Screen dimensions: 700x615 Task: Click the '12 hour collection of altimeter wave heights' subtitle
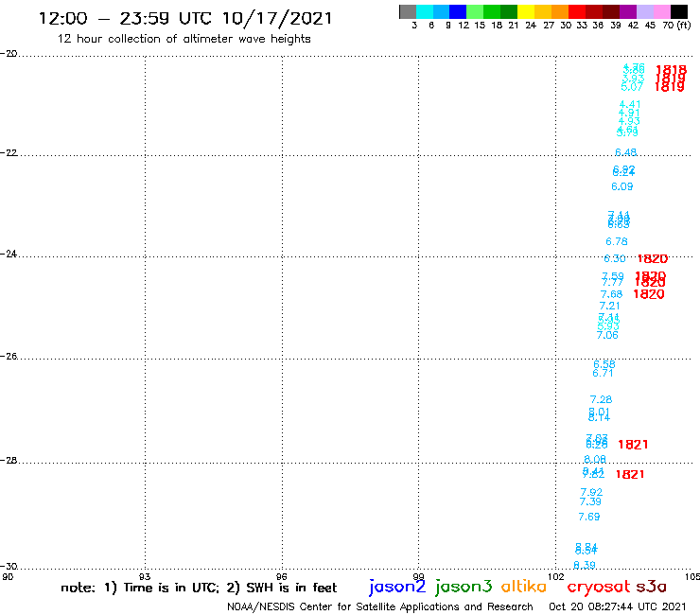pyautogui.click(x=184, y=39)
